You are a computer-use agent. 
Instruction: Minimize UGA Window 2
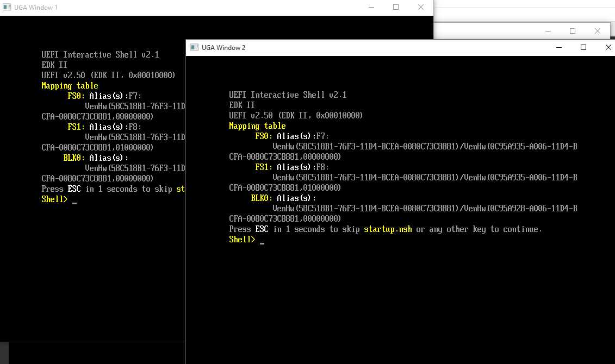click(x=559, y=47)
